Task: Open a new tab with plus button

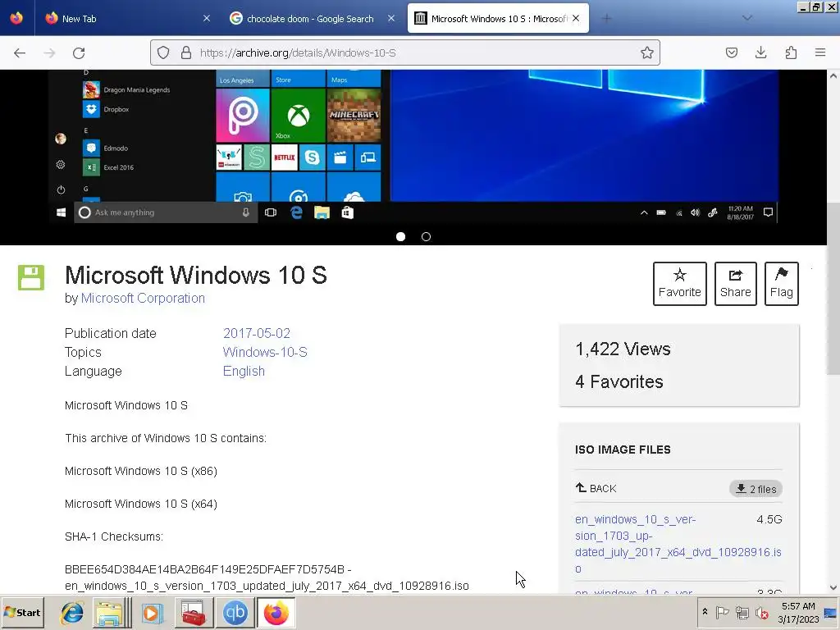Action: click(606, 19)
